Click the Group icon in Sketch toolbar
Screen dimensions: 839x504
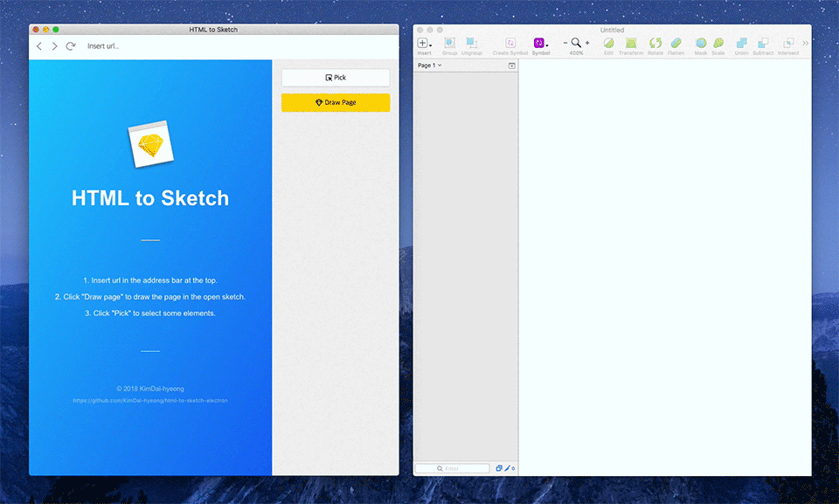(449, 45)
